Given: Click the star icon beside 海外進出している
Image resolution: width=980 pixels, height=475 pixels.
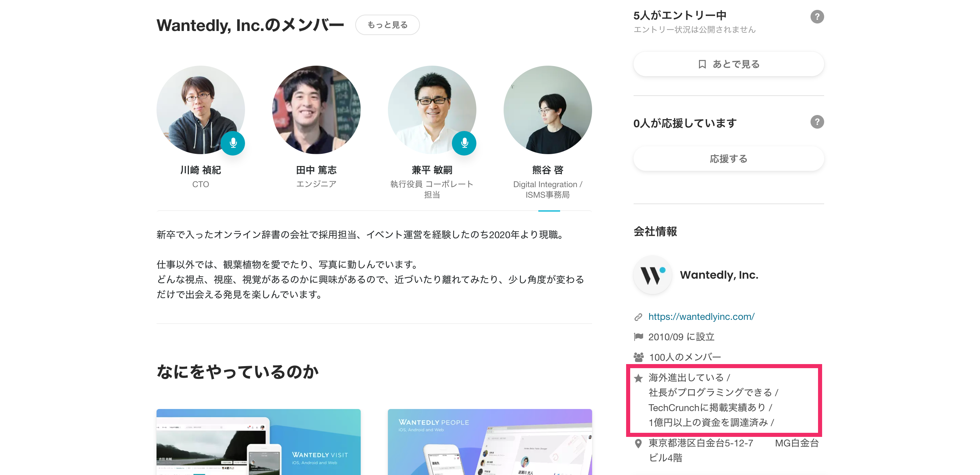Looking at the screenshot, I should point(638,378).
